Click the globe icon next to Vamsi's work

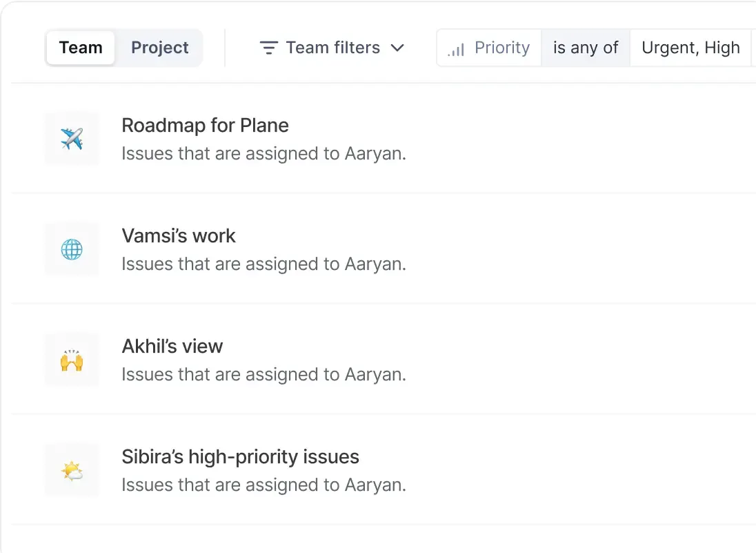[x=71, y=249]
